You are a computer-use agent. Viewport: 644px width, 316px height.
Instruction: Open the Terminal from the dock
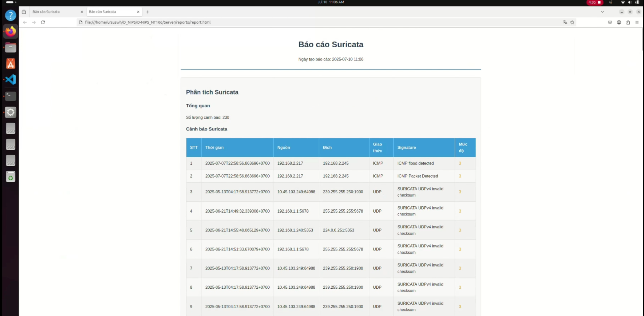pos(10,96)
